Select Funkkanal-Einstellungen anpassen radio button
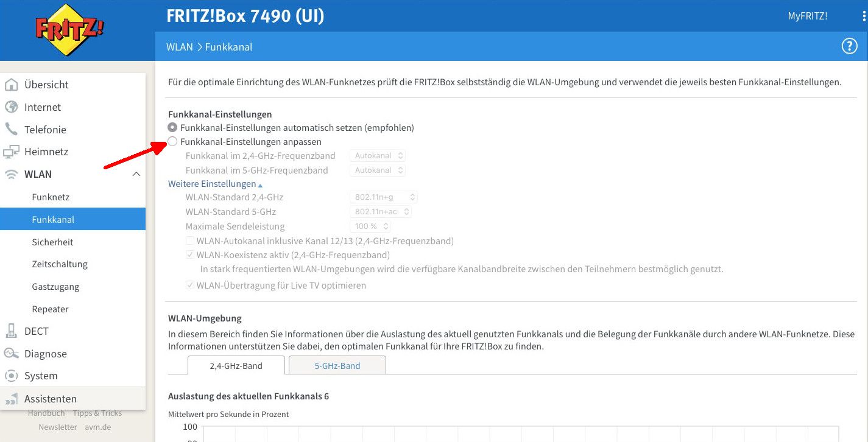Viewport: 868px width, 442px height. click(x=172, y=142)
